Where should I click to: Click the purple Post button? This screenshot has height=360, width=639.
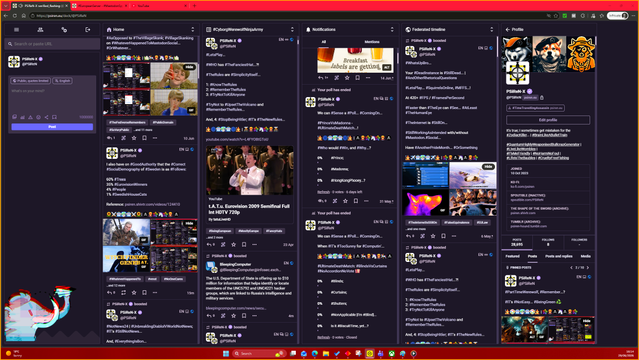click(52, 127)
